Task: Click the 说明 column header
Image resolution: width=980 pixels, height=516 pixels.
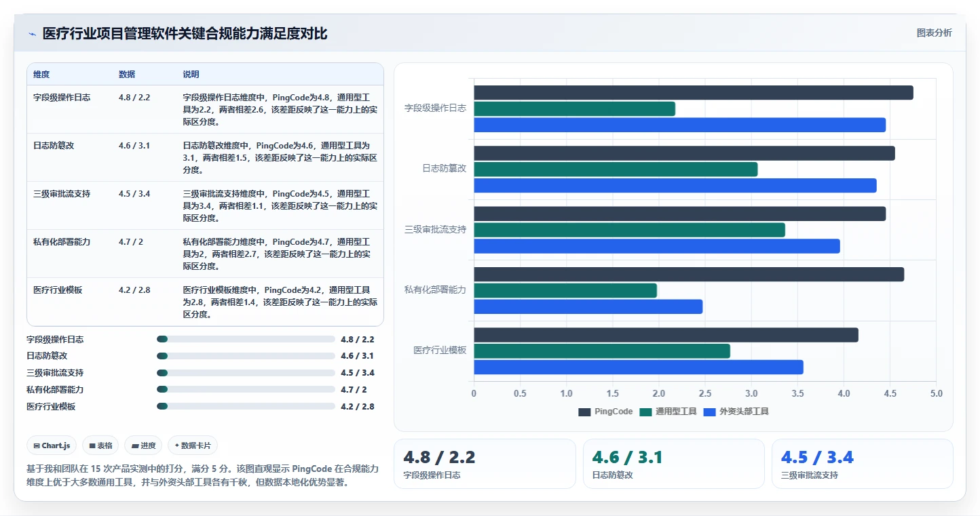Action: 191,74
